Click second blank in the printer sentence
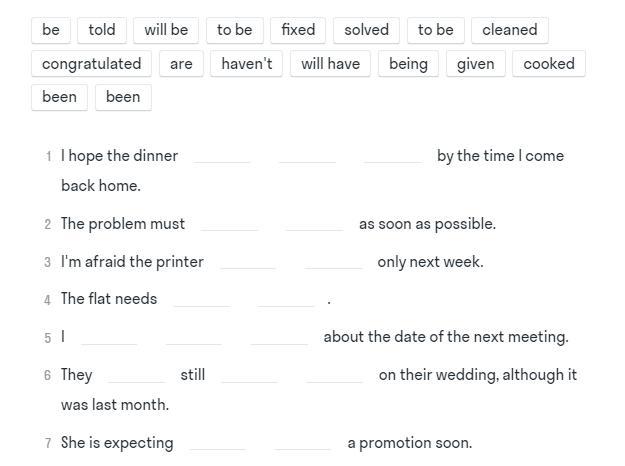This screenshot has height=466, width=625. pyautogui.click(x=333, y=262)
